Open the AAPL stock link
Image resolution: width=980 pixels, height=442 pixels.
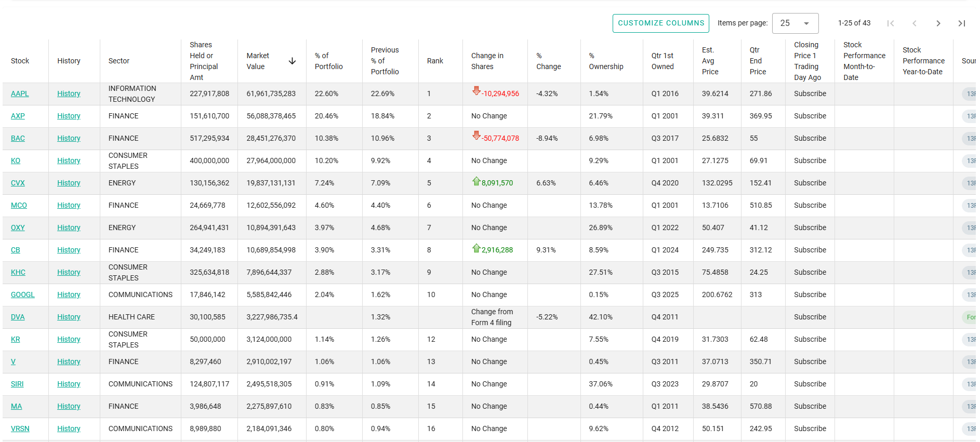pos(20,93)
